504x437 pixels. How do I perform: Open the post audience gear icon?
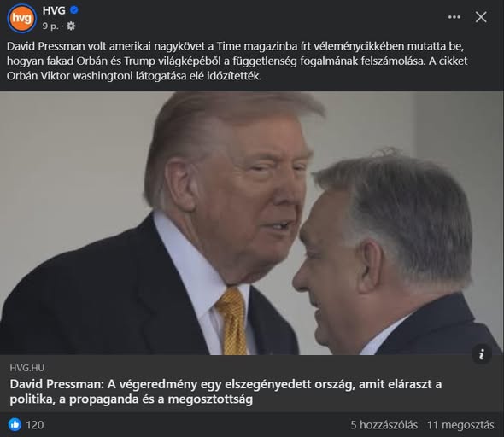(71, 26)
